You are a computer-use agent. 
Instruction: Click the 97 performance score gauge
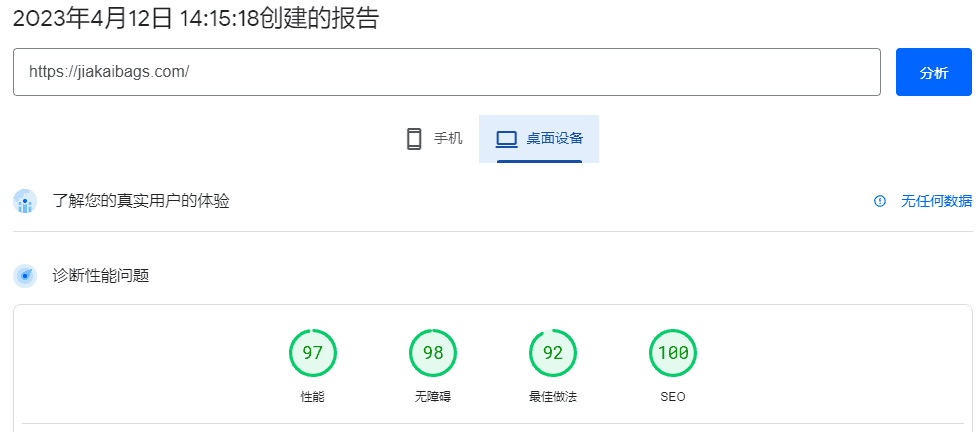click(x=312, y=353)
